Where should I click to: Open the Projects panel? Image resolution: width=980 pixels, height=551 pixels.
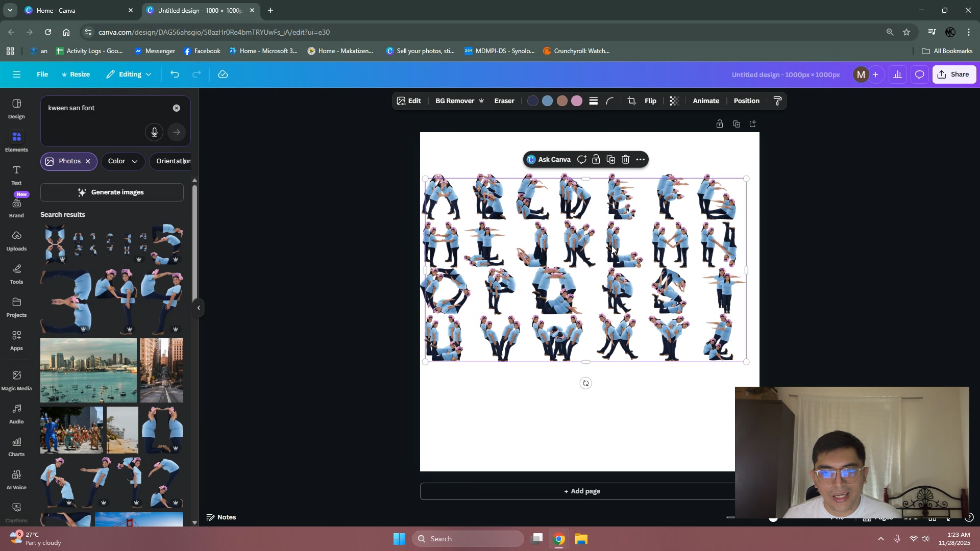[x=16, y=307]
